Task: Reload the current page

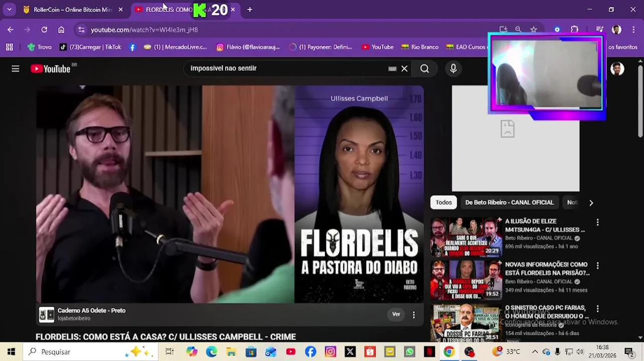Action: tap(44, 30)
